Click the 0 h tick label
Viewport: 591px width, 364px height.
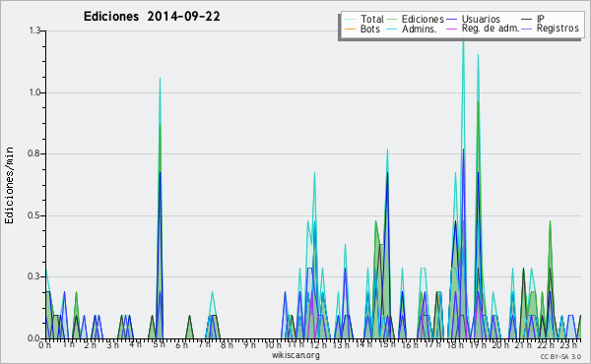[x=45, y=344]
